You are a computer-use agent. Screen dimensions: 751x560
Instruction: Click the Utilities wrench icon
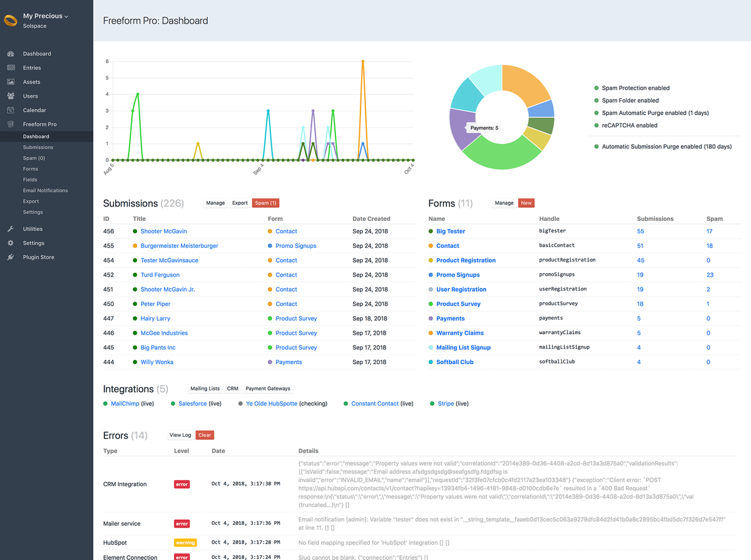click(x=11, y=229)
